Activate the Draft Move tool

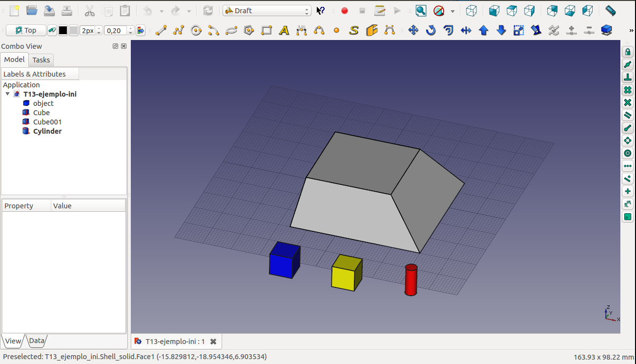(x=413, y=31)
